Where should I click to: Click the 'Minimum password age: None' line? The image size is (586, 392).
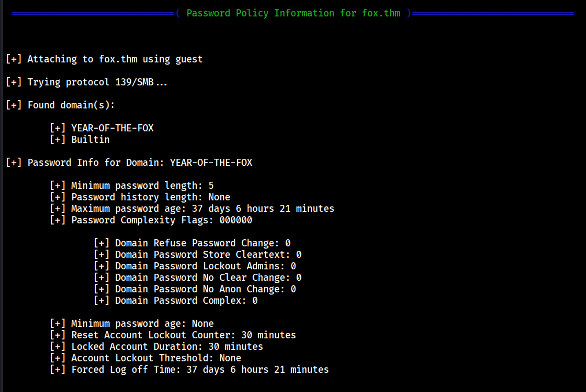pos(132,324)
